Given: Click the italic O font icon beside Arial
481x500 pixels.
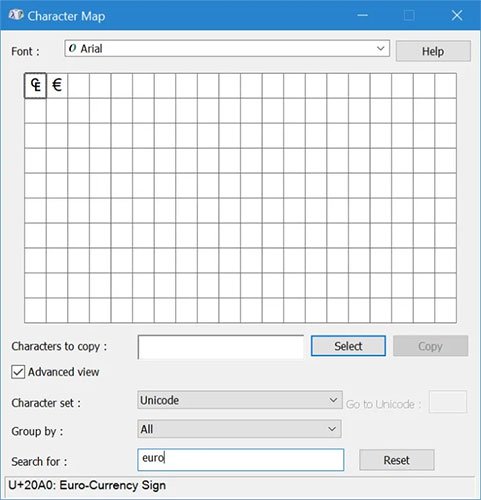Looking at the screenshot, I should click(x=72, y=49).
